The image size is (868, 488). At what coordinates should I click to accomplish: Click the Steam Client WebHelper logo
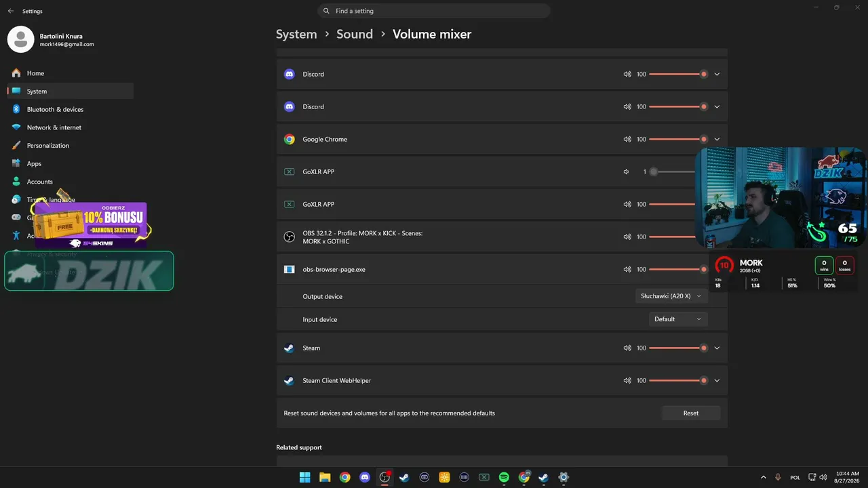coord(290,381)
